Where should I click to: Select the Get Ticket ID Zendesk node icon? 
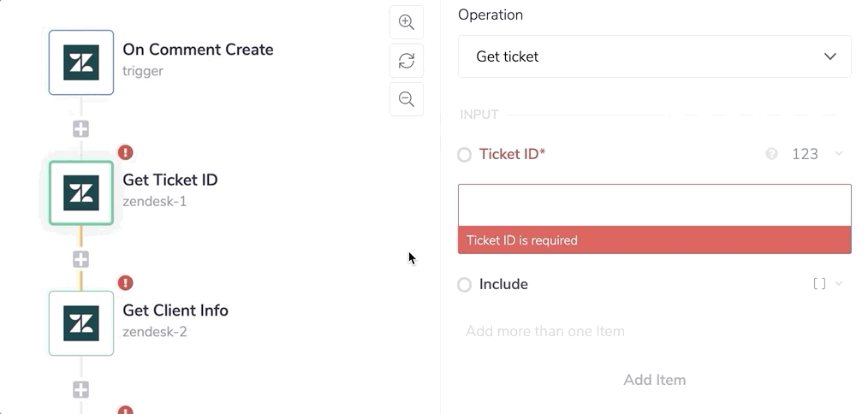pos(81,192)
